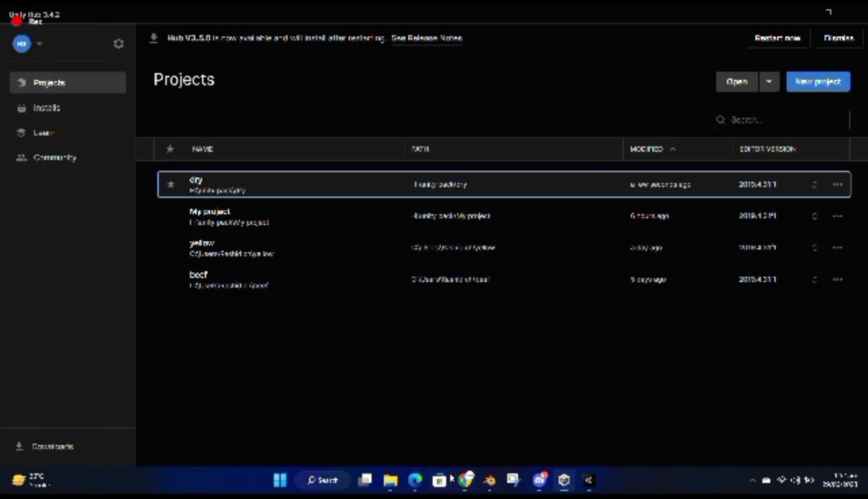
Task: Change editor version for My project
Action: tap(814, 216)
